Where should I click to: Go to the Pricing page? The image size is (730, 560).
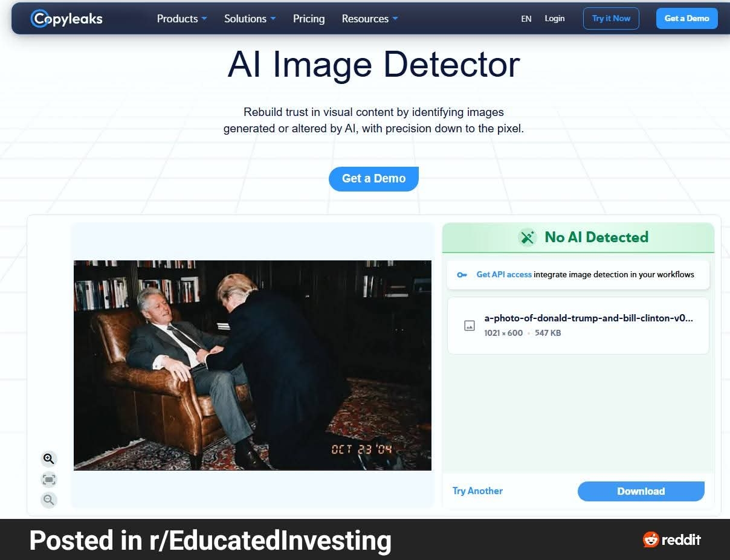click(x=309, y=19)
